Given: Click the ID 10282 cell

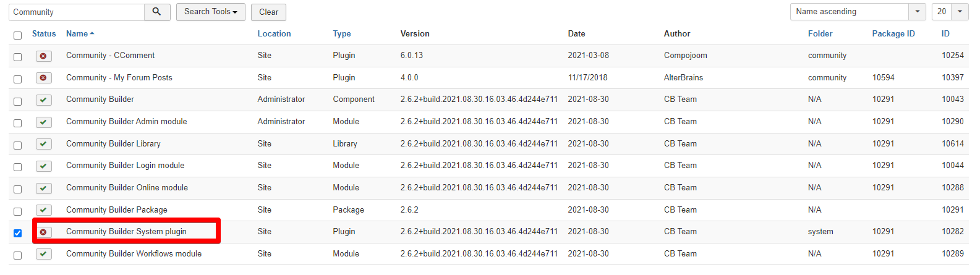Looking at the screenshot, I should point(953,231).
